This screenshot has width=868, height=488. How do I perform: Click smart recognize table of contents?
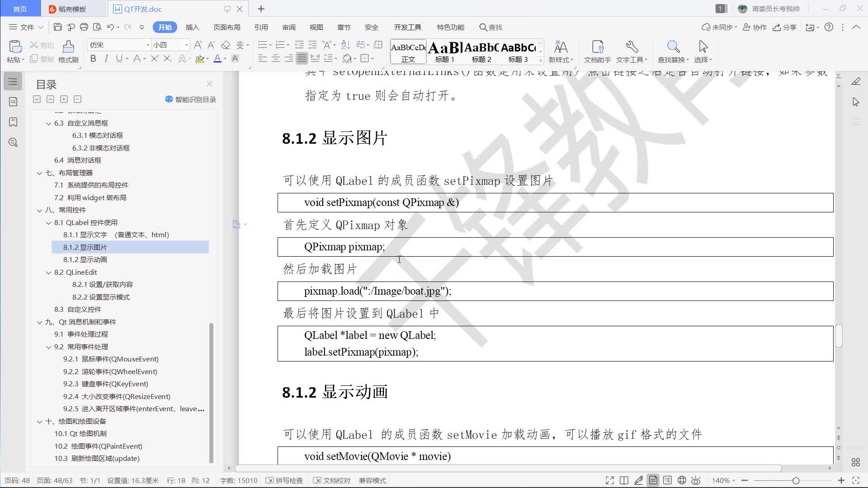[191, 99]
